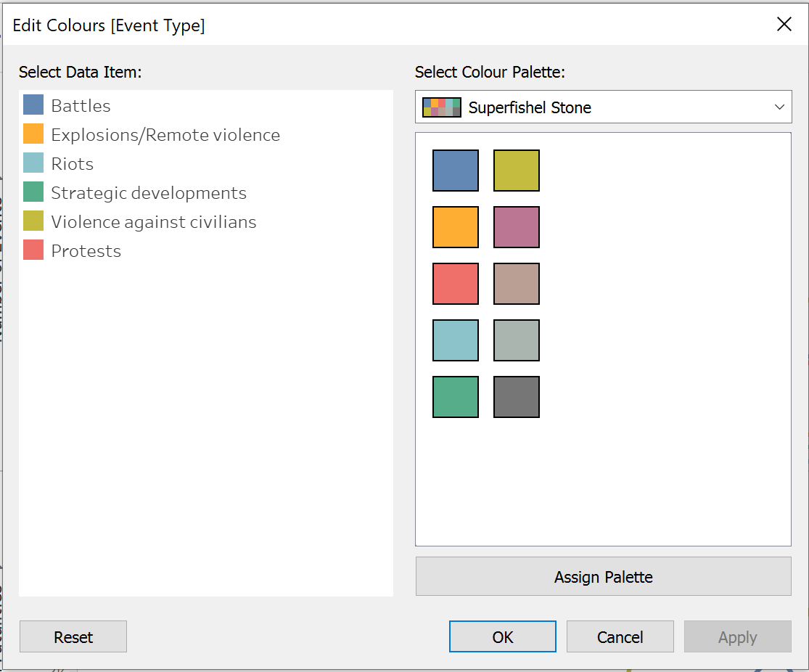The width and height of the screenshot is (809, 672).
Task: Select the orange palette swatch
Action: [x=456, y=227]
